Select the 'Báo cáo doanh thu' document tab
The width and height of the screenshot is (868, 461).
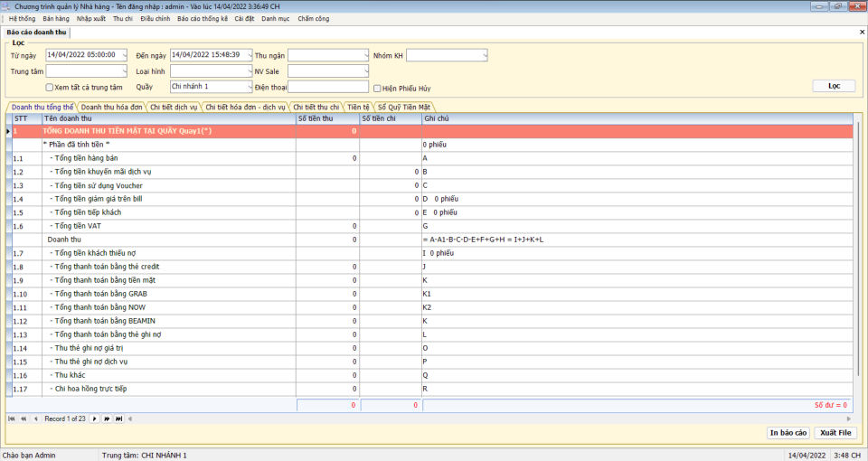tap(36, 33)
